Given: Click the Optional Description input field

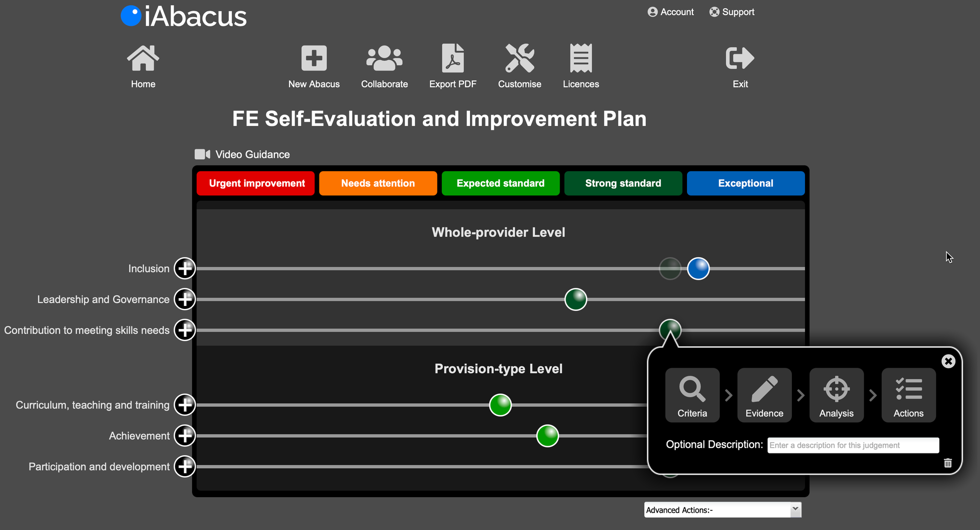Looking at the screenshot, I should click(853, 445).
